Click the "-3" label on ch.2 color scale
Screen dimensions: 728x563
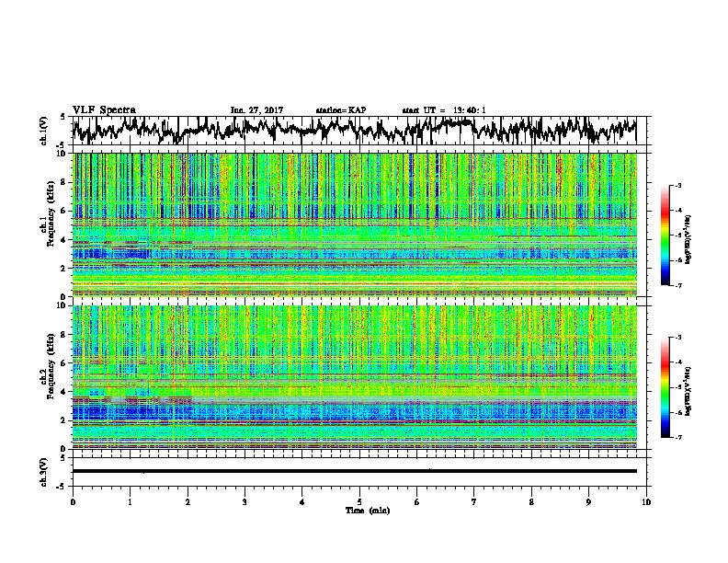point(678,338)
